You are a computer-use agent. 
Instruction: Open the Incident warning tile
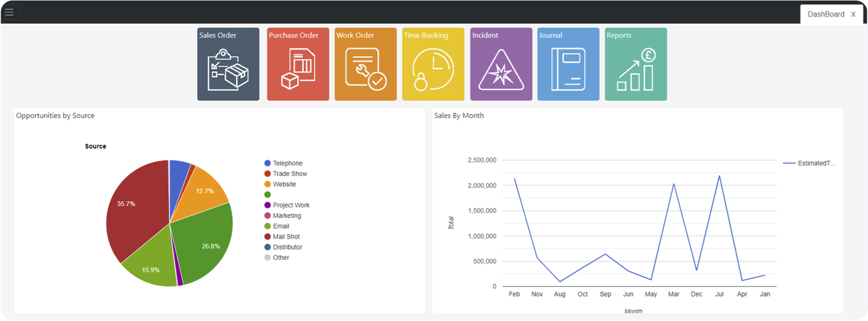501,65
